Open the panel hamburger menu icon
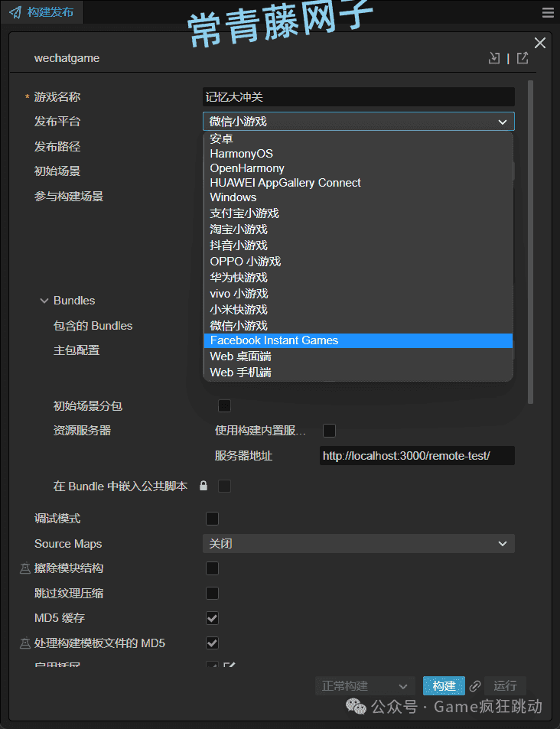Viewport: 560px width, 729px height. pos(548,13)
